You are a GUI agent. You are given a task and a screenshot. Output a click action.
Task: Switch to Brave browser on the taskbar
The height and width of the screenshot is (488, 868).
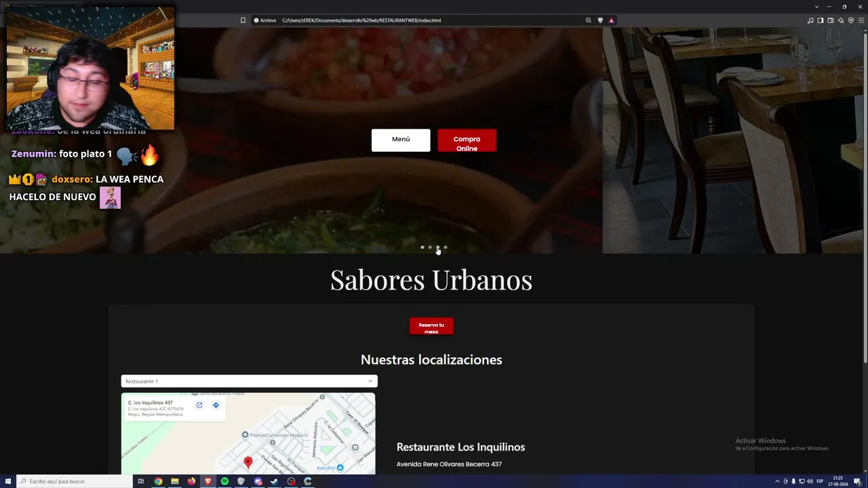tap(208, 481)
